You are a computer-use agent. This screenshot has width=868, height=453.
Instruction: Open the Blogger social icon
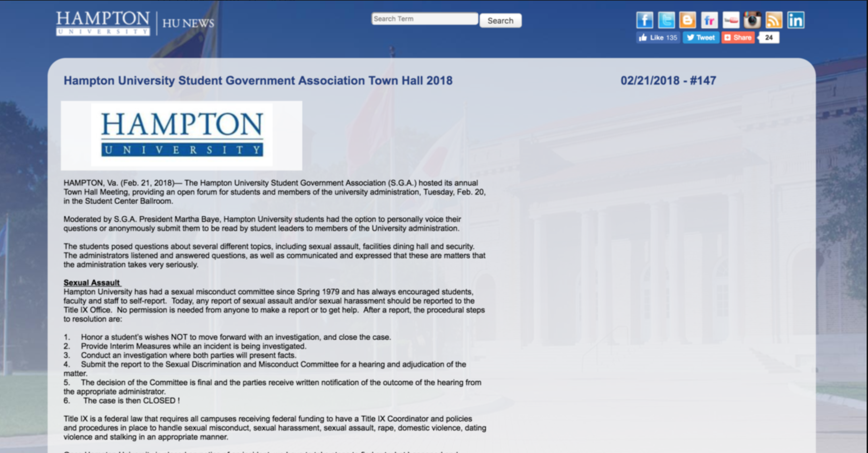[687, 20]
